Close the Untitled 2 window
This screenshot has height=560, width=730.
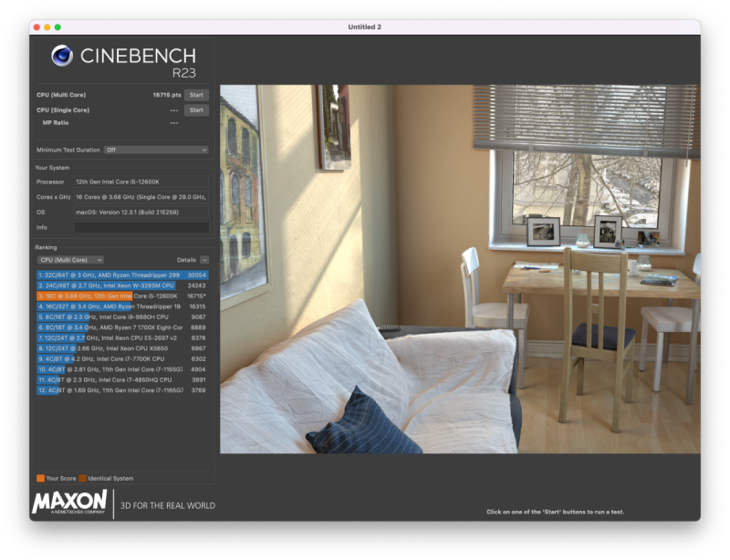coord(36,27)
